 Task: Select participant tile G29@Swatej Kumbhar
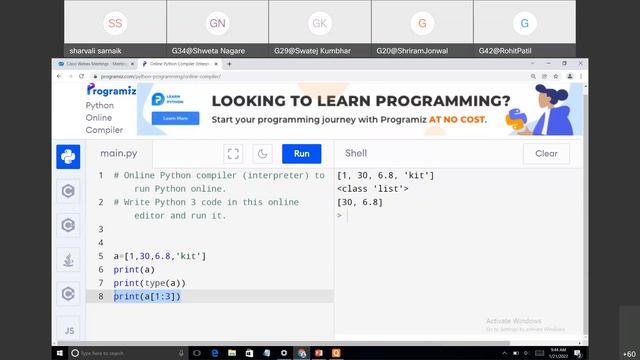(320, 28)
